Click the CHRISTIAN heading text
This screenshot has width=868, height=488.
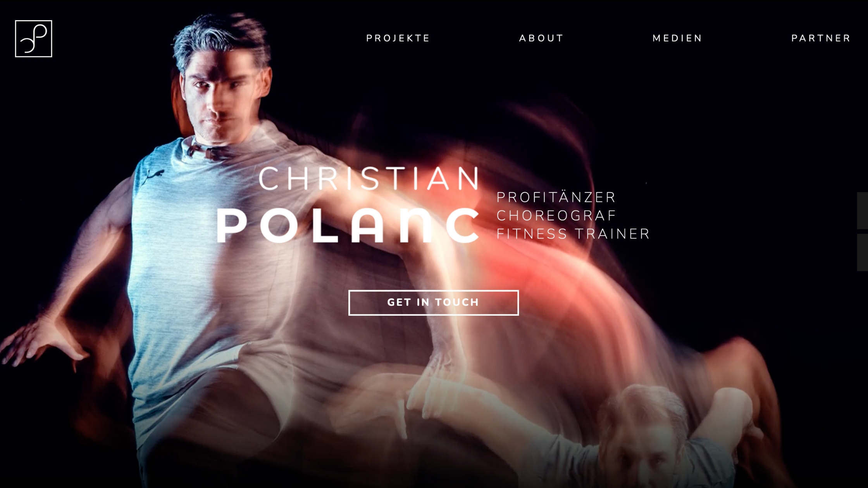[369, 179]
